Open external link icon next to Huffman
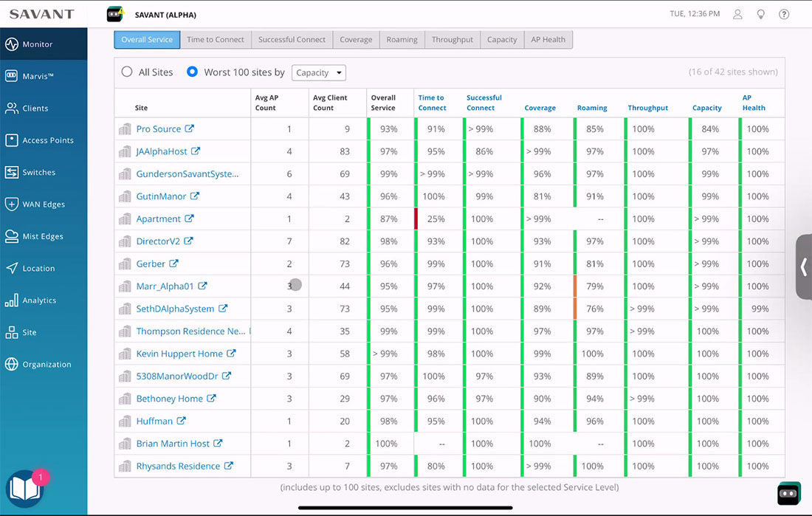Screen dimensions: 812x516 182,421
